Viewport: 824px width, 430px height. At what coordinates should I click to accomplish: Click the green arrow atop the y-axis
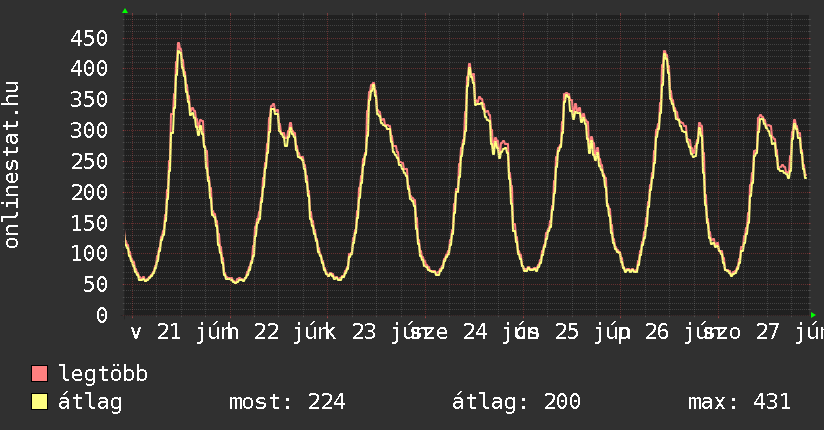click(x=125, y=11)
